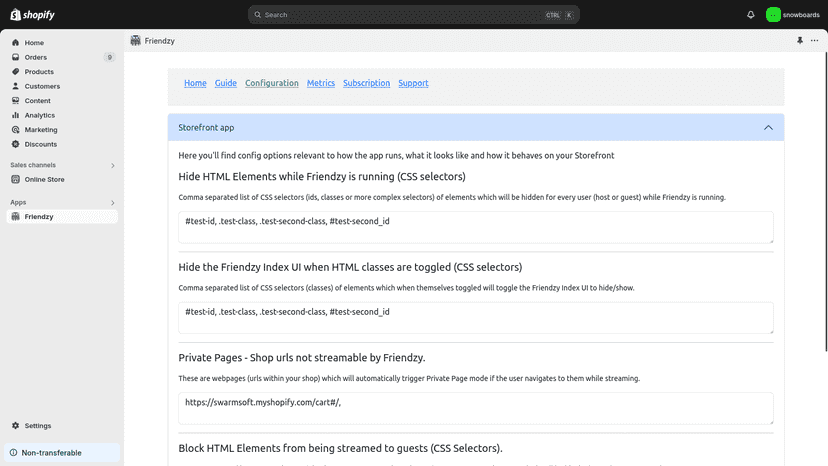Click the Storefront app heading text
The height and width of the screenshot is (466, 828).
[206, 127]
